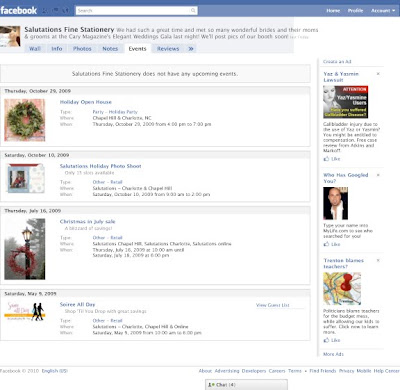Screen dimensions: 400x390
Task: Open the Soiree All Day event
Action: (x=77, y=304)
